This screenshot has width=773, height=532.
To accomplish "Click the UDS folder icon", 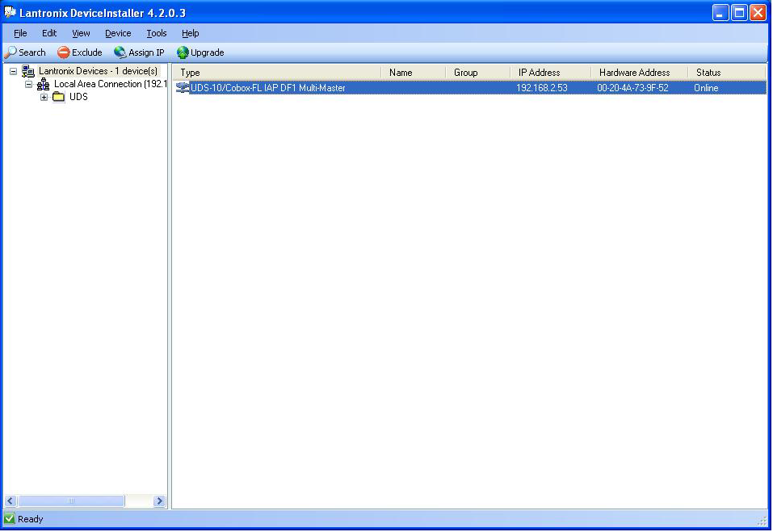I will (59, 97).
